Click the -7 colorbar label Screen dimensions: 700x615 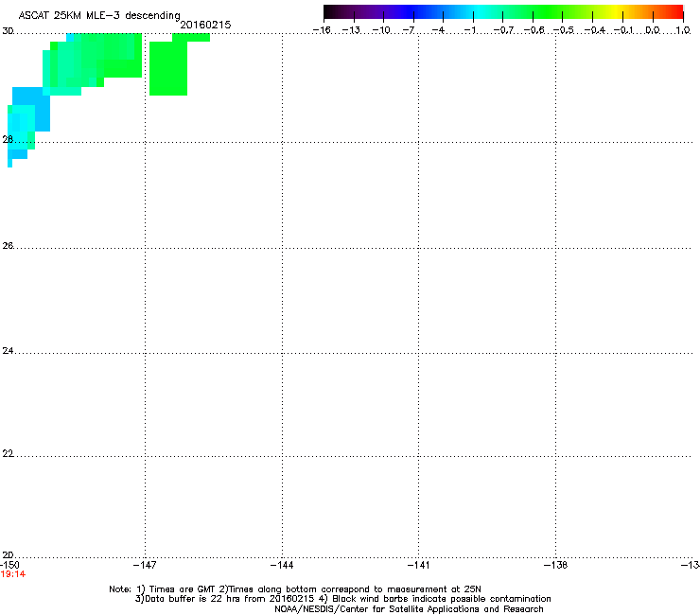pyautogui.click(x=409, y=30)
